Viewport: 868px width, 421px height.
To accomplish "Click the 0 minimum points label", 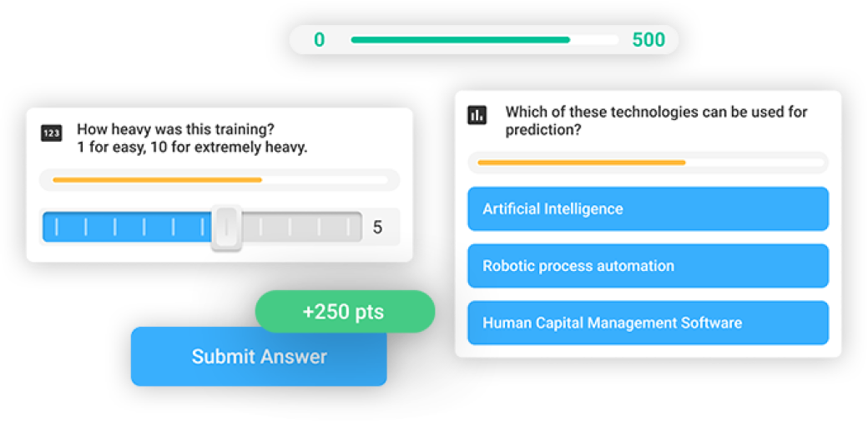I will pyautogui.click(x=320, y=40).
